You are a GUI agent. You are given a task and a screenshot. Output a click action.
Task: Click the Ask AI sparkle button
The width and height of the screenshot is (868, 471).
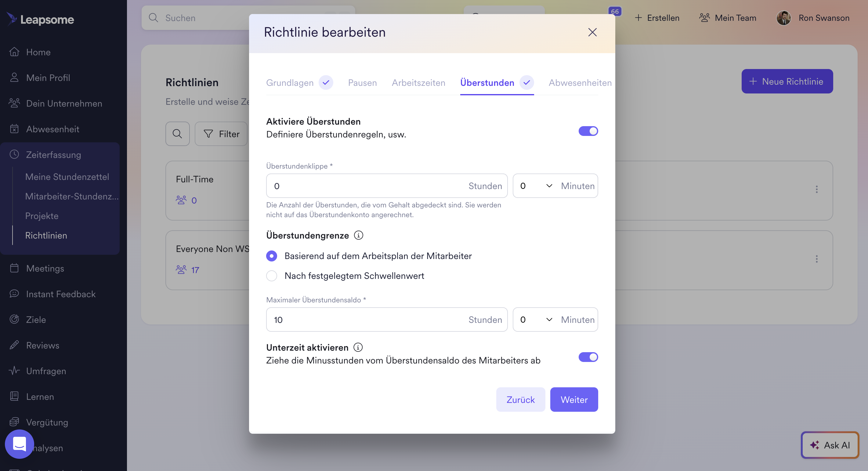coord(830,445)
